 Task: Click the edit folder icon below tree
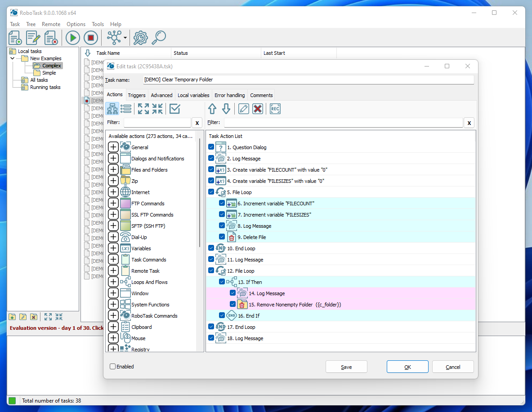(x=23, y=317)
